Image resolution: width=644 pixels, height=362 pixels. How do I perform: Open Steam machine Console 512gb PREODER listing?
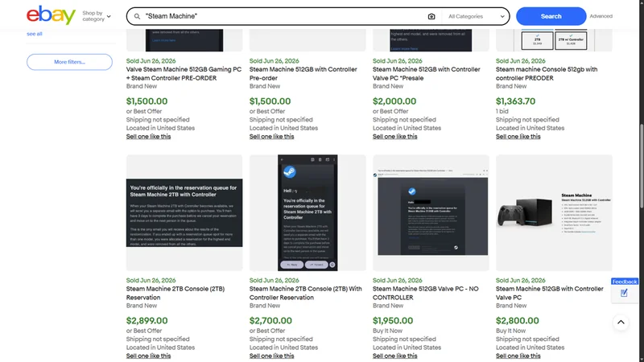(x=547, y=74)
